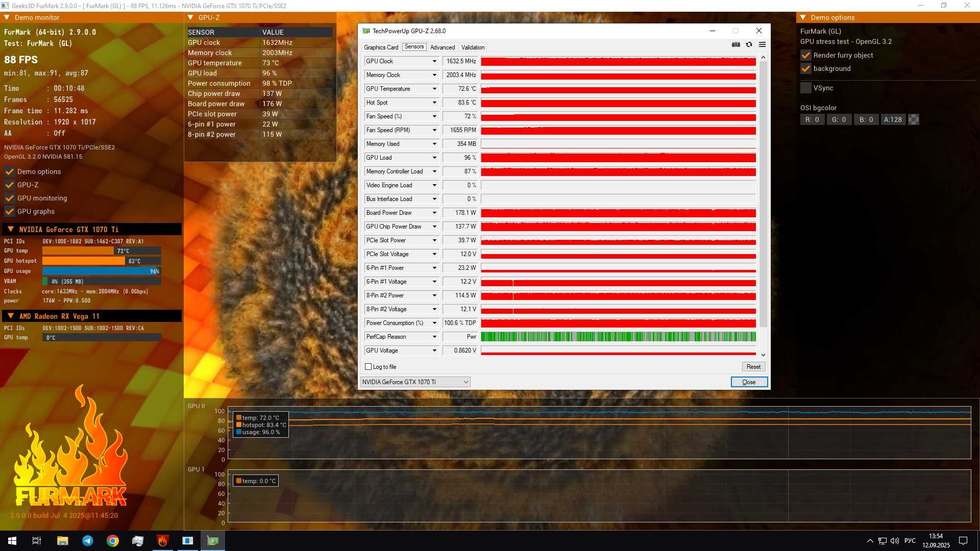Open the system monitor taskbar icon
This screenshot has height=551, width=980.
point(138,541)
